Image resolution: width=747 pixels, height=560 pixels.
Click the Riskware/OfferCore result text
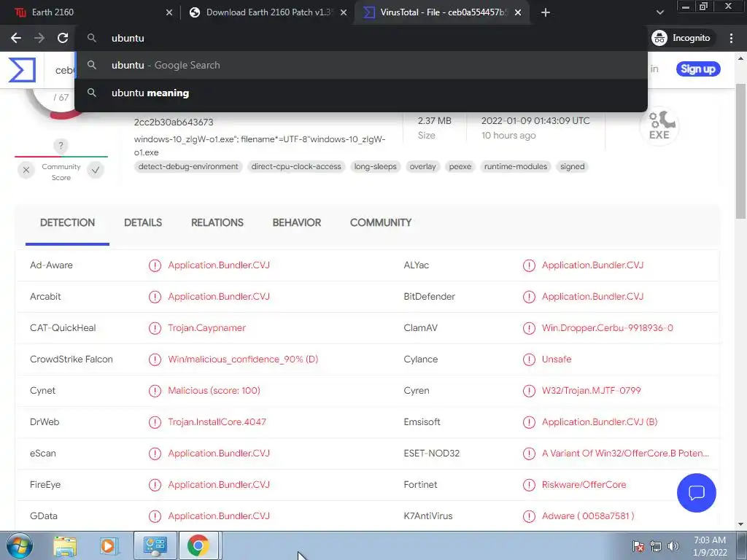click(x=584, y=485)
